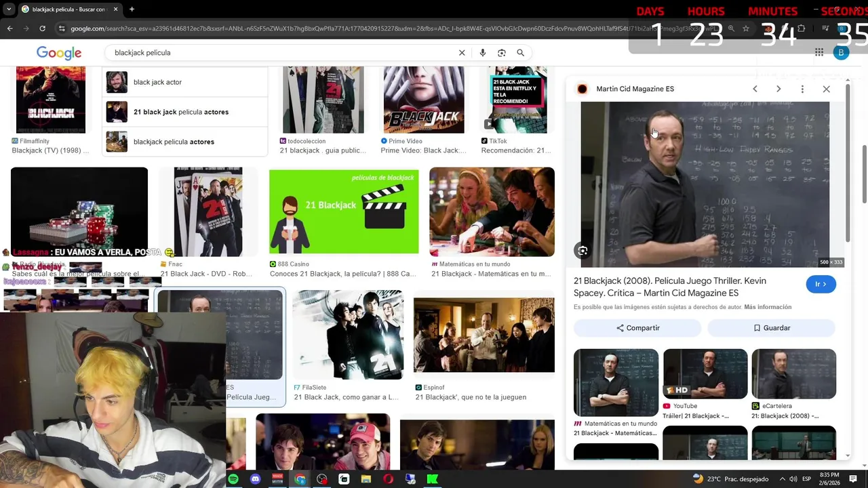Viewport: 868px width, 488px height.
Task: Open search by image (Lens) icon
Action: point(502,53)
